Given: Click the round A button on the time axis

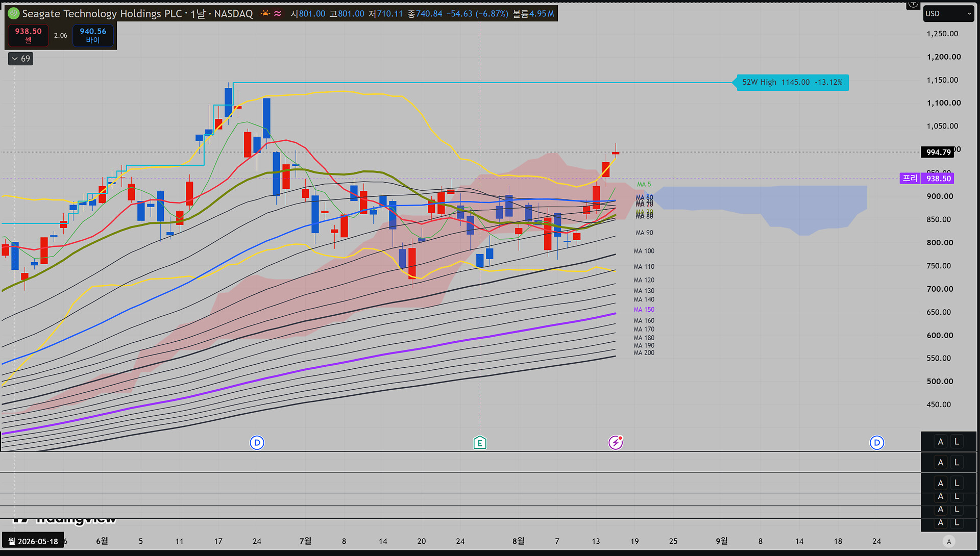Looking at the screenshot, I should point(949,542).
